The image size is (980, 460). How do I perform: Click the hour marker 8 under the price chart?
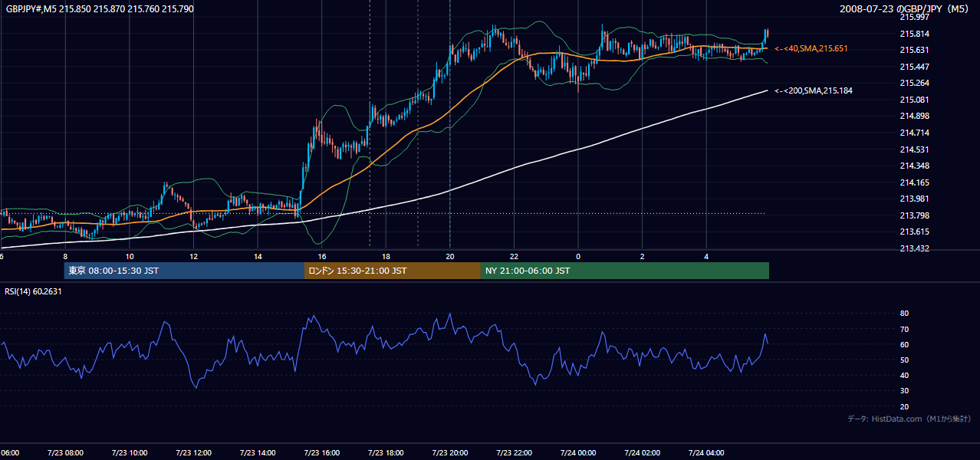(x=65, y=257)
